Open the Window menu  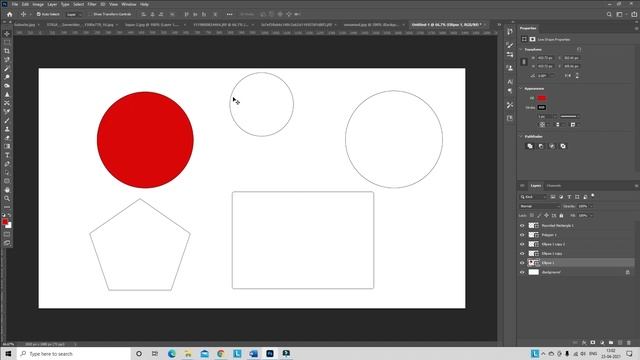click(x=129, y=4)
